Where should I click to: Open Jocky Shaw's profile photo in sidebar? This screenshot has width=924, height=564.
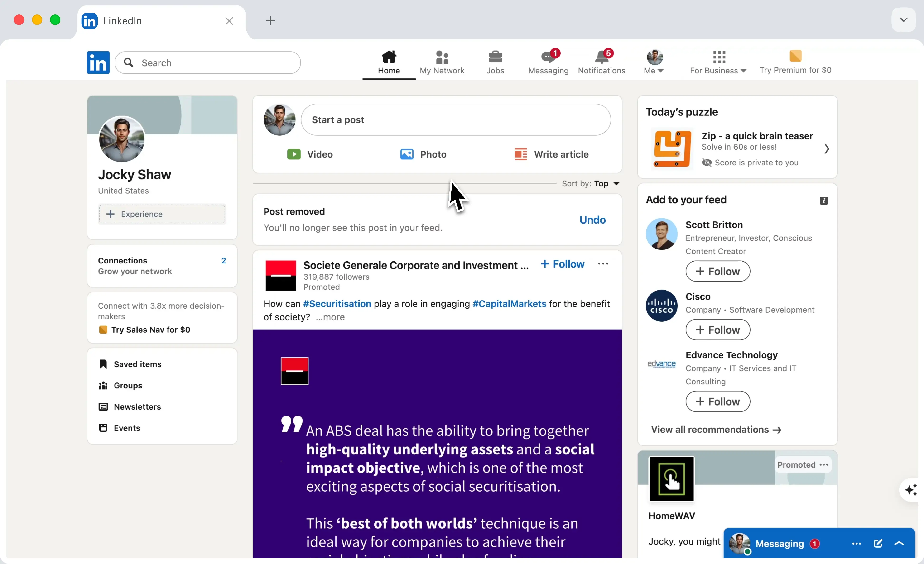click(121, 139)
